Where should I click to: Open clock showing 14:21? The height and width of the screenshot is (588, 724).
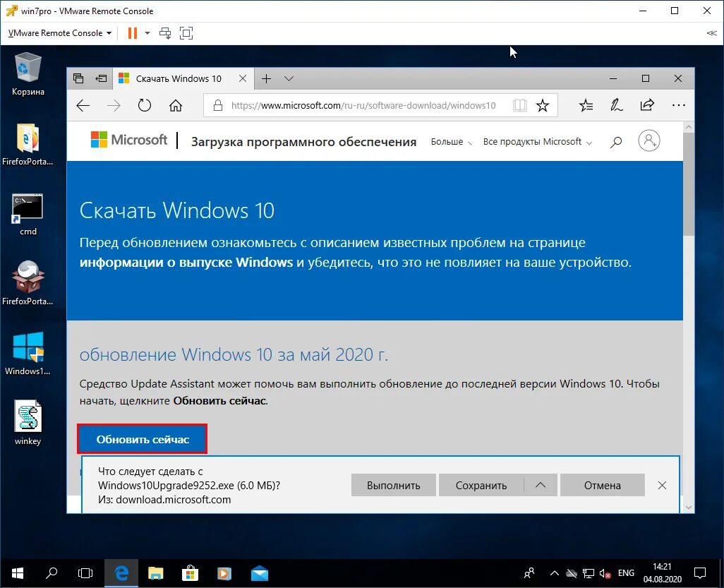pyautogui.click(x=662, y=572)
